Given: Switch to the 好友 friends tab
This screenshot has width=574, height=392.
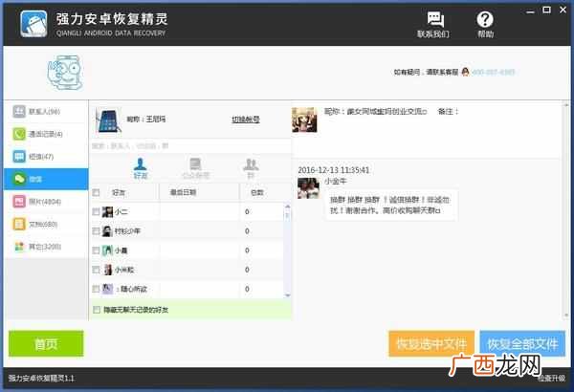Looking at the screenshot, I should [141, 168].
